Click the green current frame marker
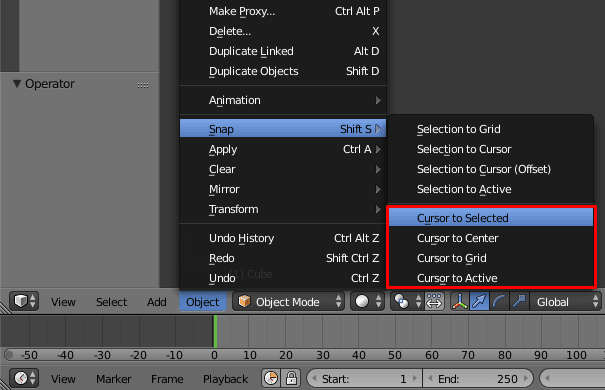This screenshot has height=390, width=605. pos(215,331)
